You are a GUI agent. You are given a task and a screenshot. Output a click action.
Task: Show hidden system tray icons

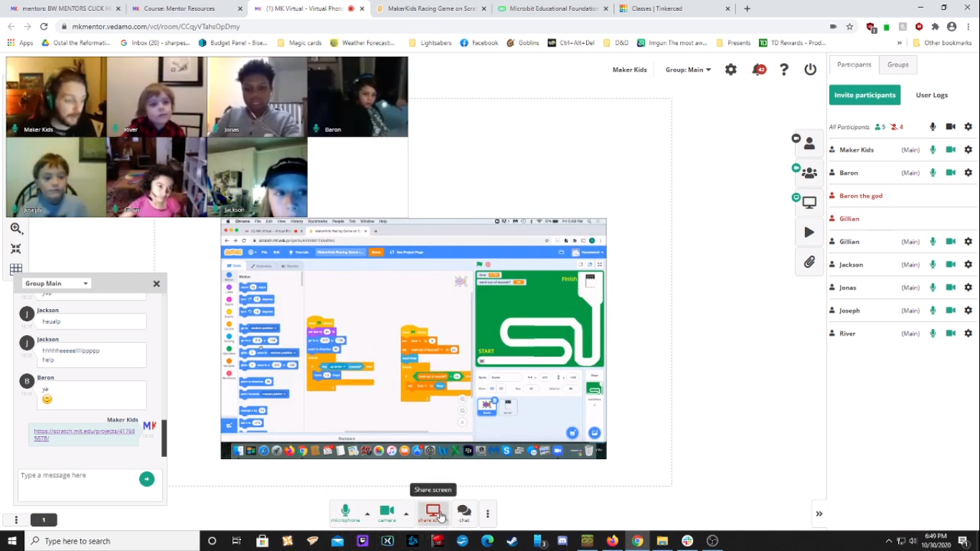click(x=889, y=541)
